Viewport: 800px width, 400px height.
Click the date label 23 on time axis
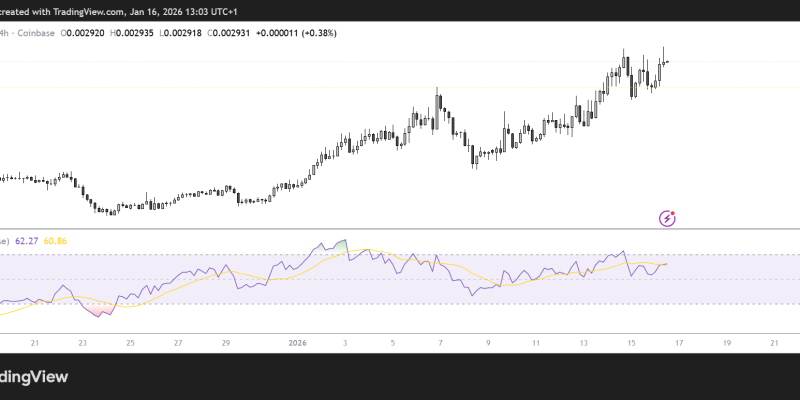[83, 342]
